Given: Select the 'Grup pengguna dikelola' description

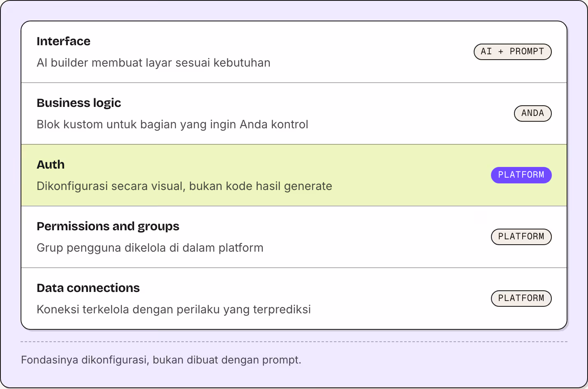Looking at the screenshot, I should pyautogui.click(x=150, y=248).
